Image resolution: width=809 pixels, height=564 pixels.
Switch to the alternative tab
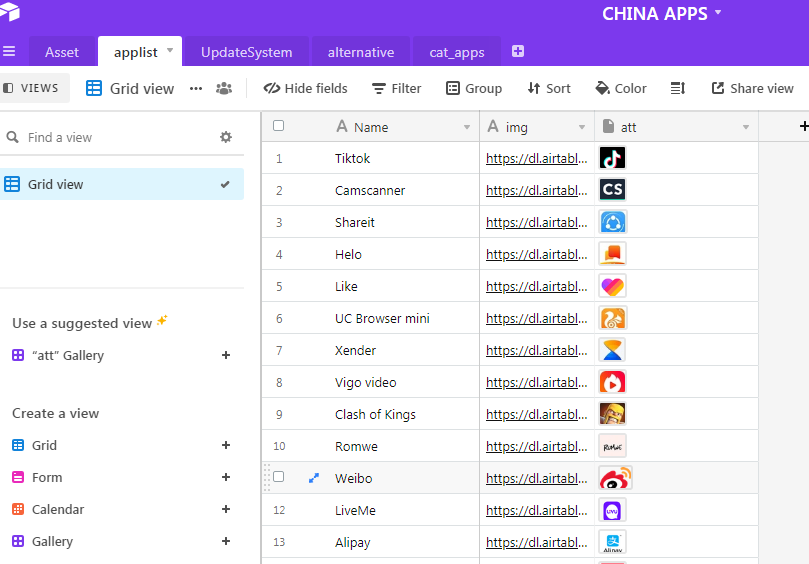[361, 52]
